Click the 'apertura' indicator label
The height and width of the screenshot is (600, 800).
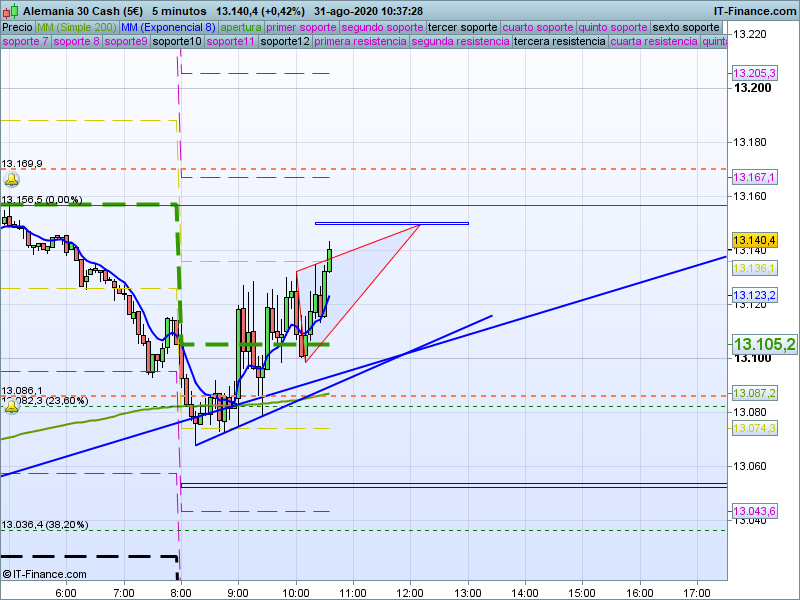tap(241, 27)
